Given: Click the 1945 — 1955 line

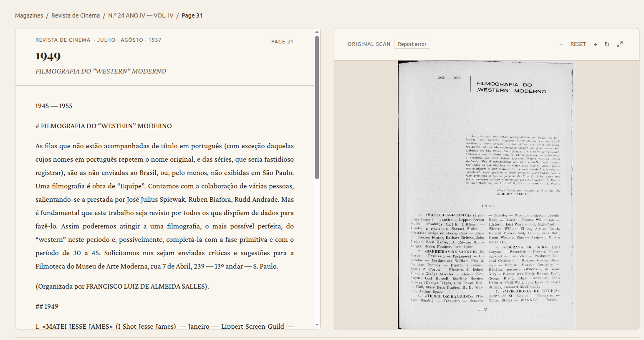Looking at the screenshot, I should (x=54, y=106).
